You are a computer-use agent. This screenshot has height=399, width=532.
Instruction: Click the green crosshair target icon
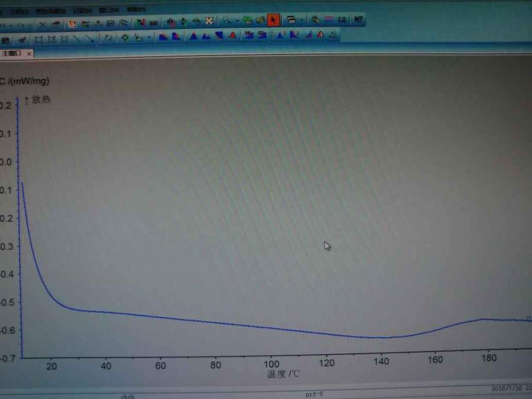point(125,38)
